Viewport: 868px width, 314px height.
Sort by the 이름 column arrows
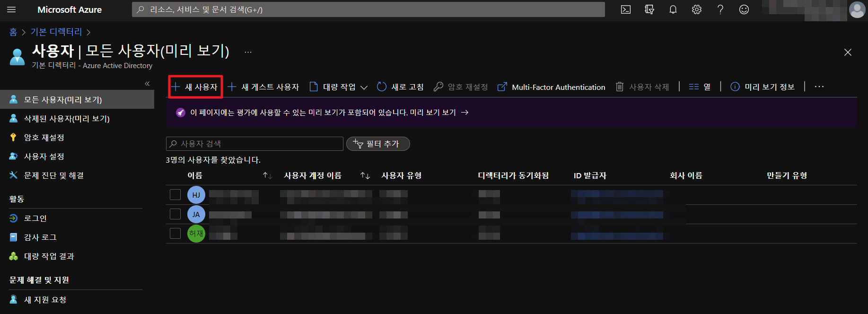point(267,175)
